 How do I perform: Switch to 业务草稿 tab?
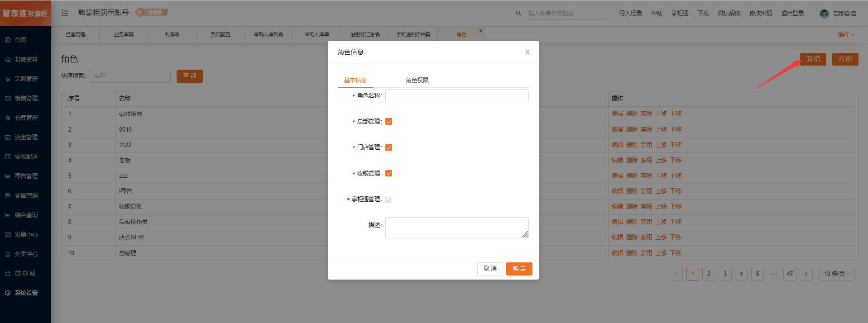pyautogui.click(x=124, y=34)
